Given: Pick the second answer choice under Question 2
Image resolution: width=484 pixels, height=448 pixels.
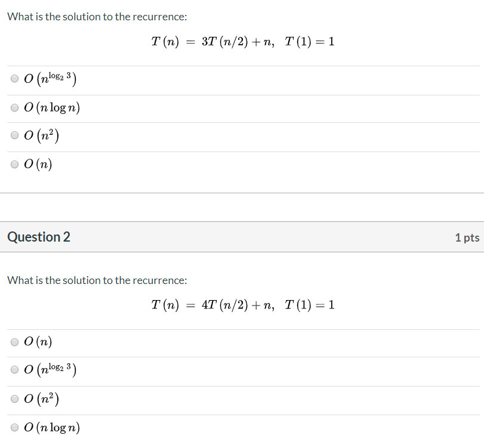Looking at the screenshot, I should click(x=14, y=370).
